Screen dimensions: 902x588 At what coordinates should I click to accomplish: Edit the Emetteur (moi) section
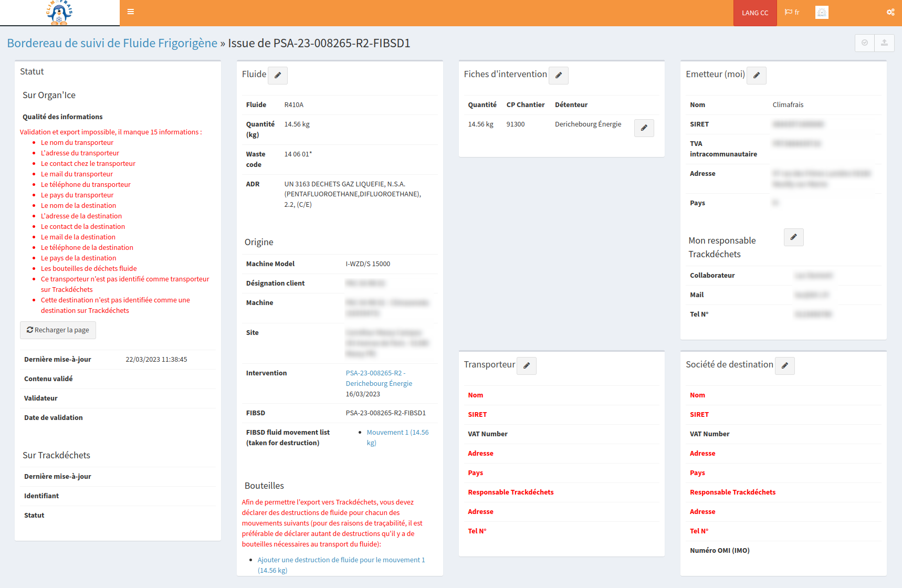[x=757, y=75]
